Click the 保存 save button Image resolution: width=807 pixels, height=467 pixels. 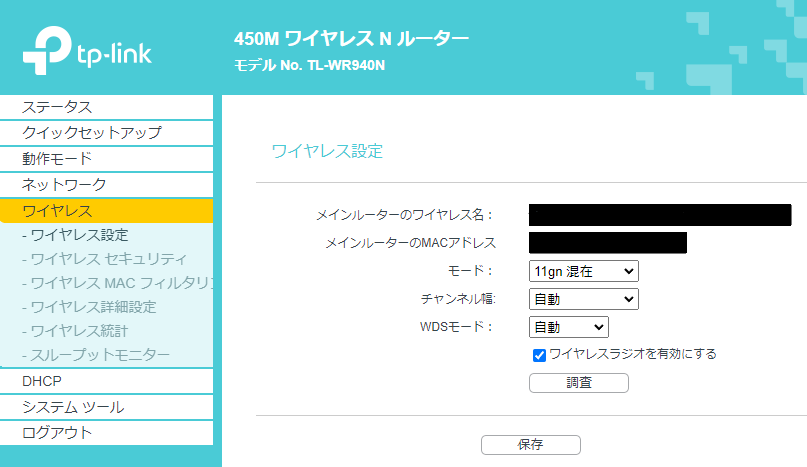(x=531, y=445)
